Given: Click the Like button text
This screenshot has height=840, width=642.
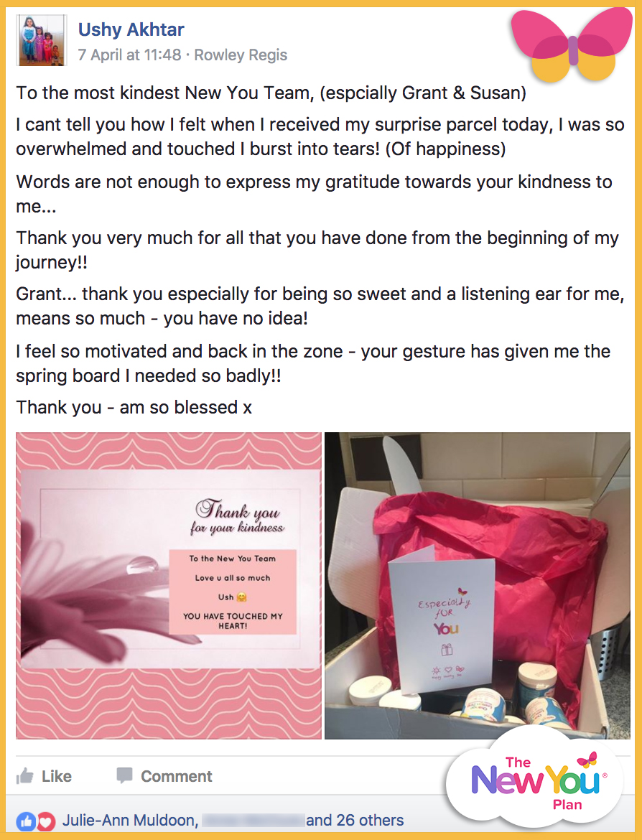Looking at the screenshot, I should point(57,776).
